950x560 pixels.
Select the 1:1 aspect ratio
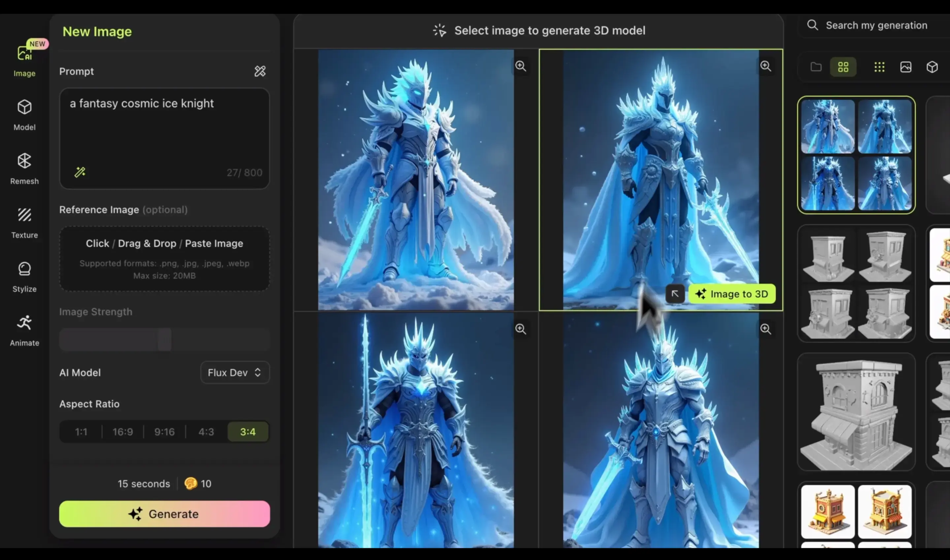coord(81,431)
